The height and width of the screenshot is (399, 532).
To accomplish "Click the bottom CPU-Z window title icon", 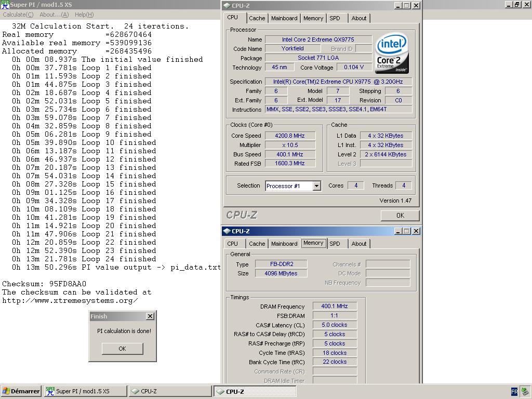I will pyautogui.click(x=227, y=231).
